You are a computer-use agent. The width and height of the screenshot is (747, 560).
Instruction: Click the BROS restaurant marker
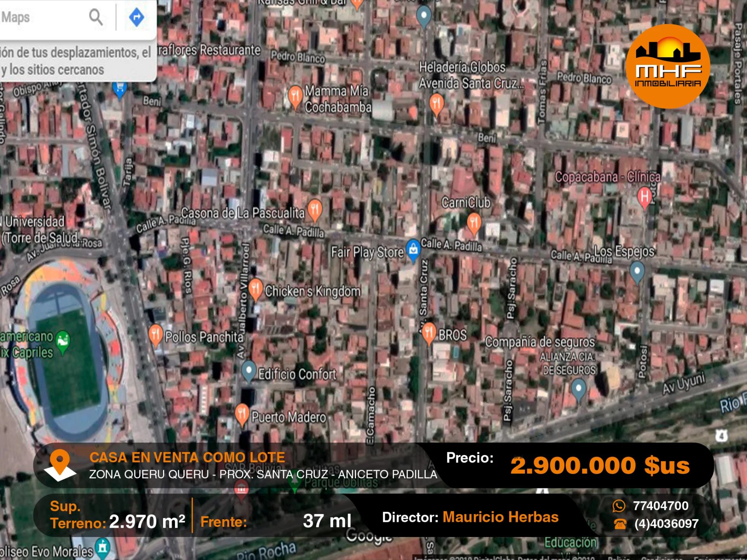[429, 332]
